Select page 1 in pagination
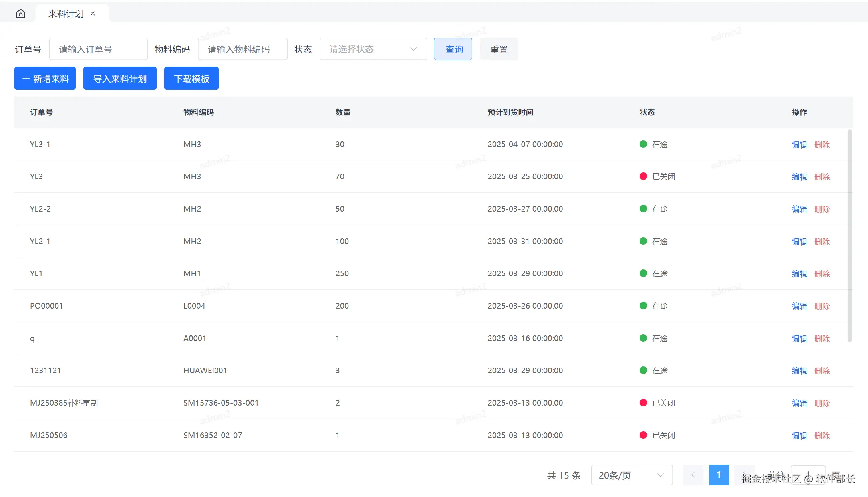The image size is (868, 497). (718, 475)
